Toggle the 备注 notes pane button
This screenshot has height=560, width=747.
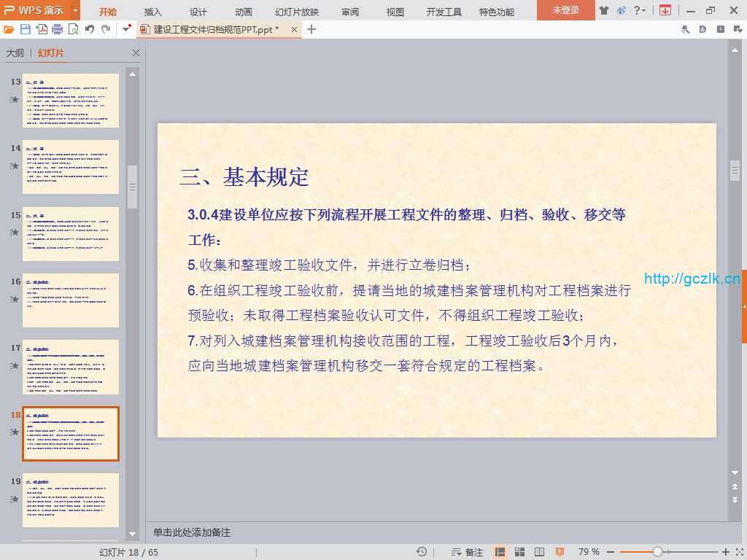(x=467, y=552)
